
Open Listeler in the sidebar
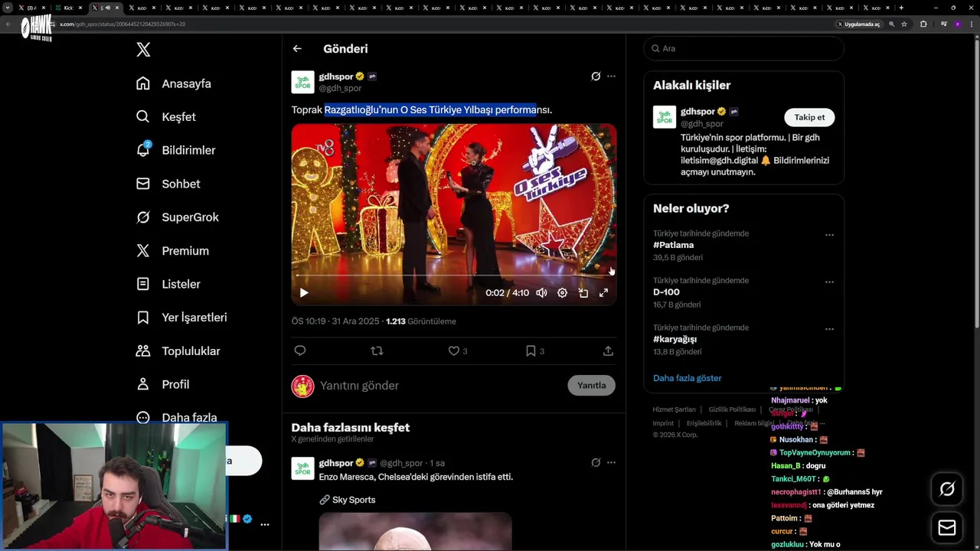point(168,284)
